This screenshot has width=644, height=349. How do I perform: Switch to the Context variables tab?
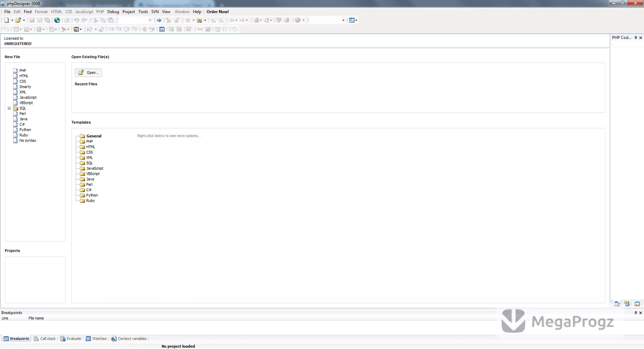(x=129, y=339)
